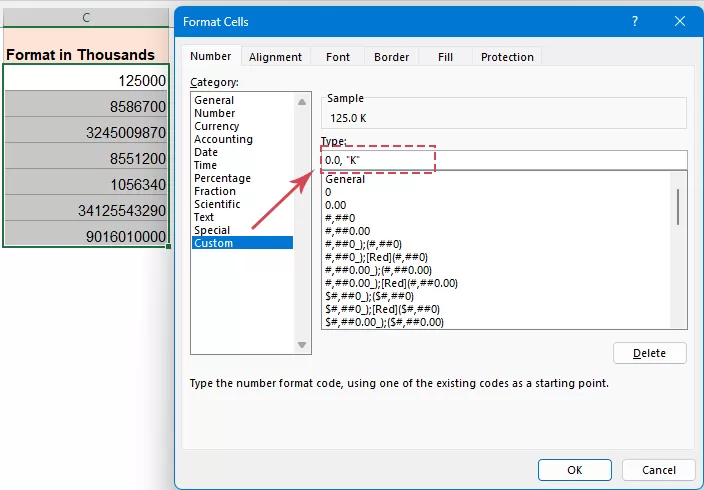Select cell containing 9016010000
The width and height of the screenshot is (704, 490).
click(86, 234)
